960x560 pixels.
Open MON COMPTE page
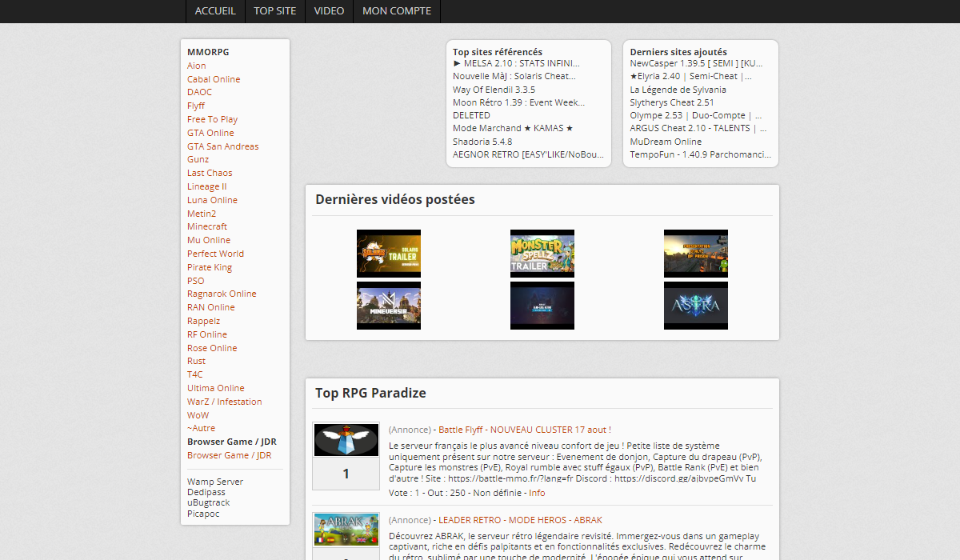point(396,11)
